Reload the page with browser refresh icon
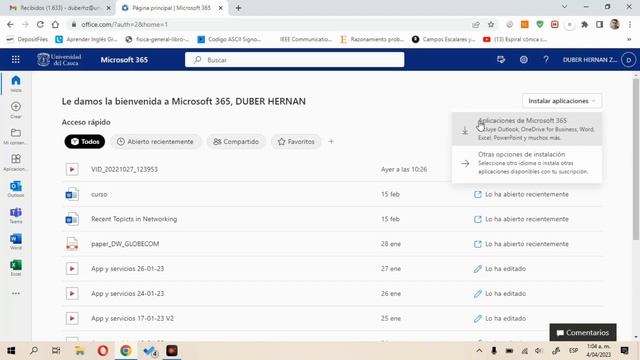Image resolution: width=640 pixels, height=360 pixels. (40, 24)
